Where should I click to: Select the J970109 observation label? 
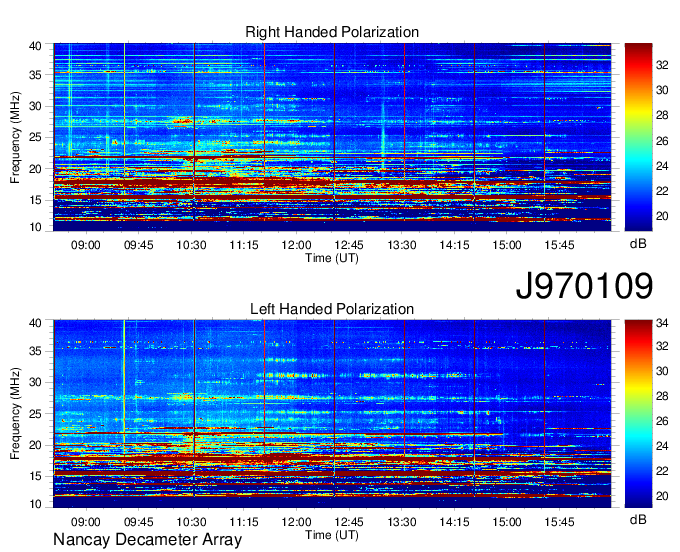coord(584,286)
